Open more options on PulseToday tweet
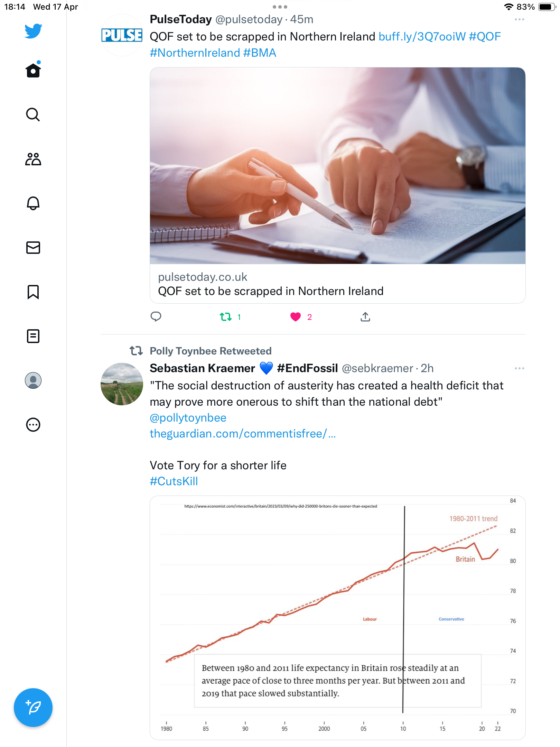This screenshot has height=747, width=560. point(519,20)
